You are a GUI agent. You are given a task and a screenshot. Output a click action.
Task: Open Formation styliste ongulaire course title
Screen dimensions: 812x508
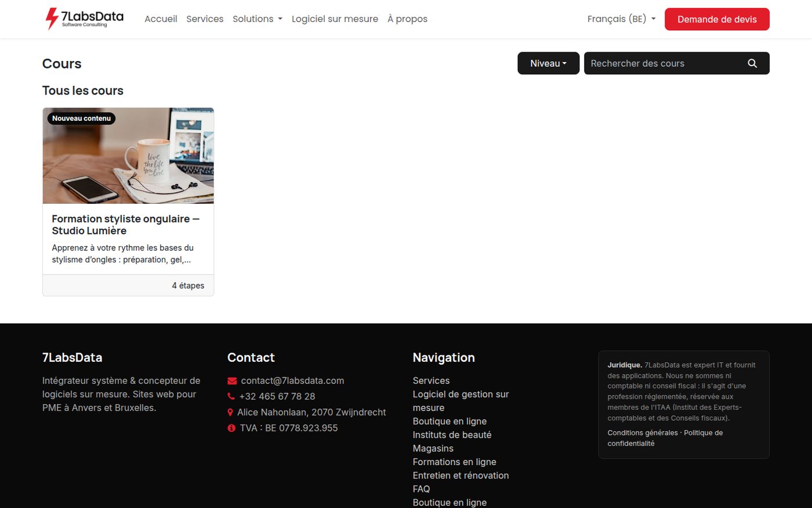point(126,225)
